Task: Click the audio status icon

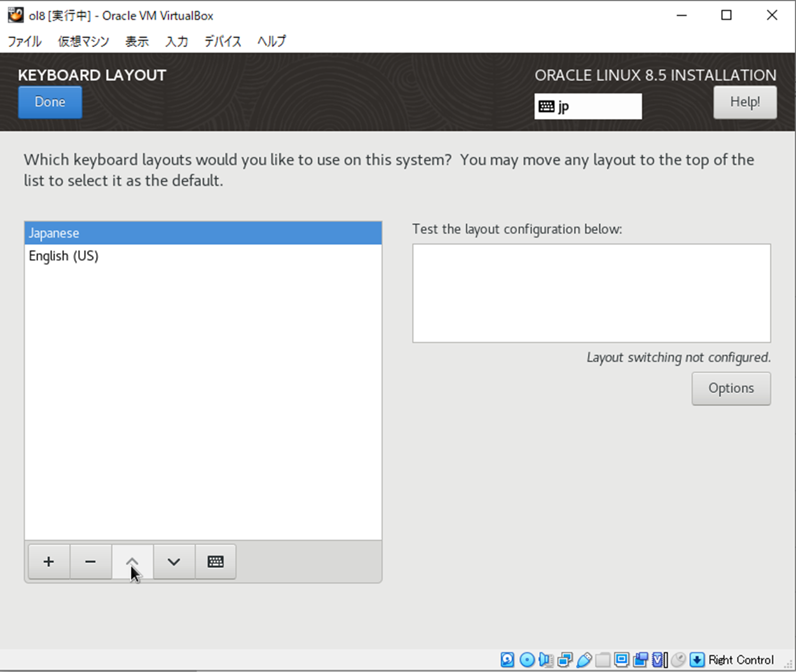Action: coord(546,660)
